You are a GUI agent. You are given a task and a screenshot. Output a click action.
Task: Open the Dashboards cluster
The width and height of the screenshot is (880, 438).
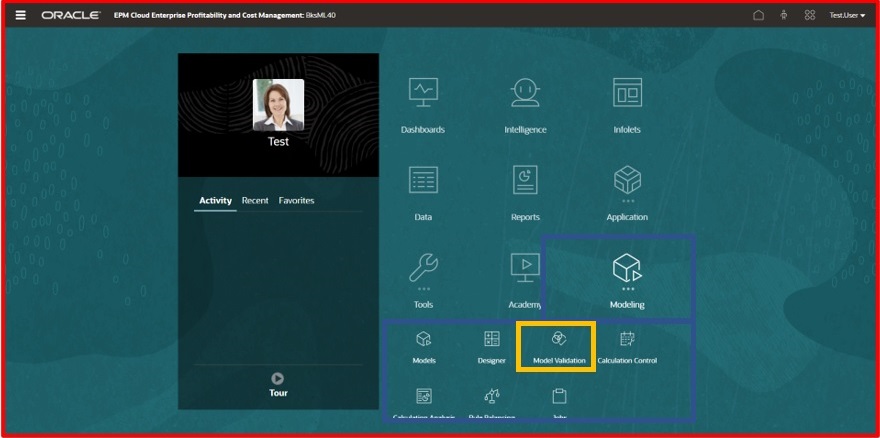coord(423,106)
